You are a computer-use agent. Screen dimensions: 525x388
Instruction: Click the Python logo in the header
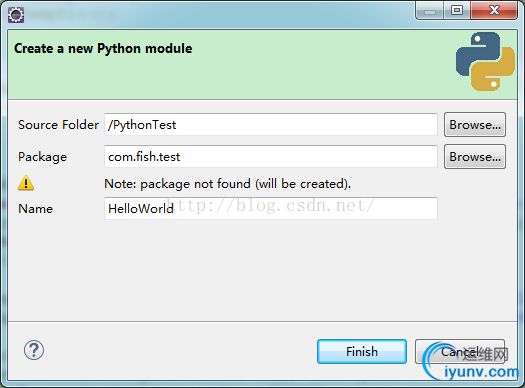[x=485, y=61]
